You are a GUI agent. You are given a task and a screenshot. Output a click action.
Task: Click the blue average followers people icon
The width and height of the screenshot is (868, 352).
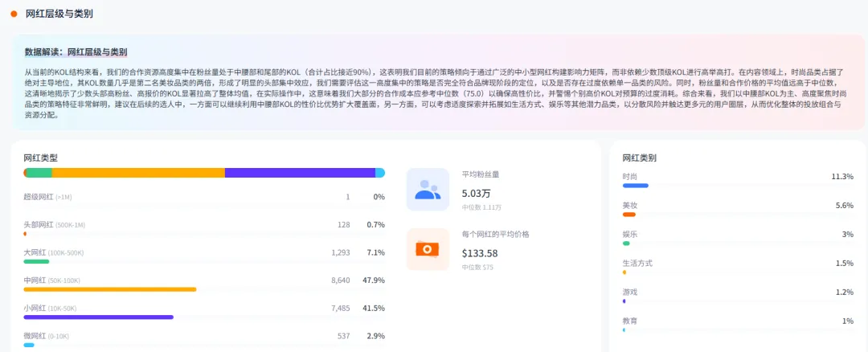[x=427, y=190]
